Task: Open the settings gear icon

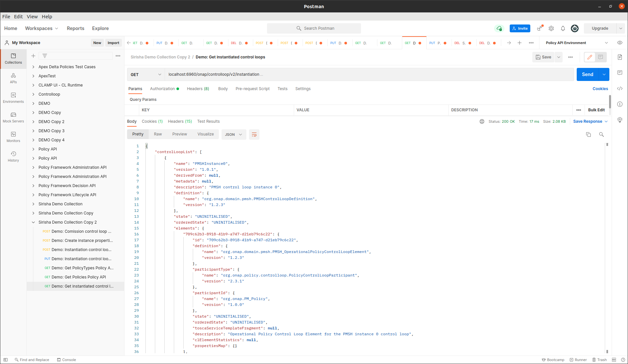Action: (551, 28)
